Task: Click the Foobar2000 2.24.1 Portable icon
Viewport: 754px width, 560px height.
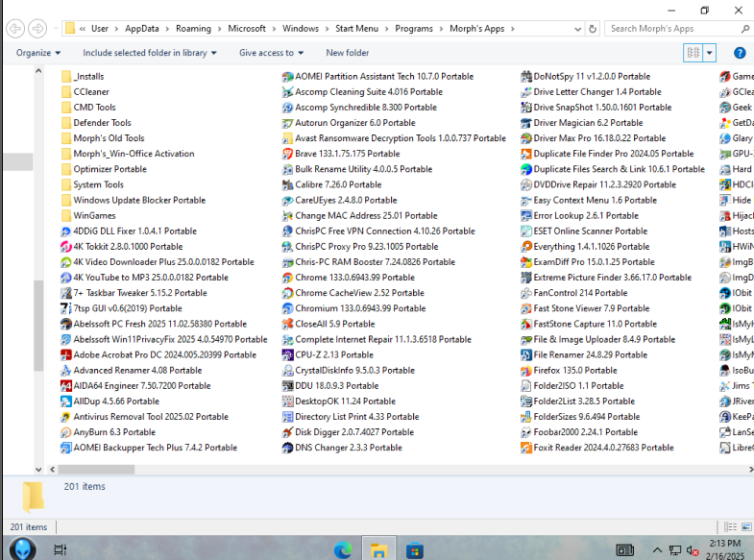Action: [526, 432]
